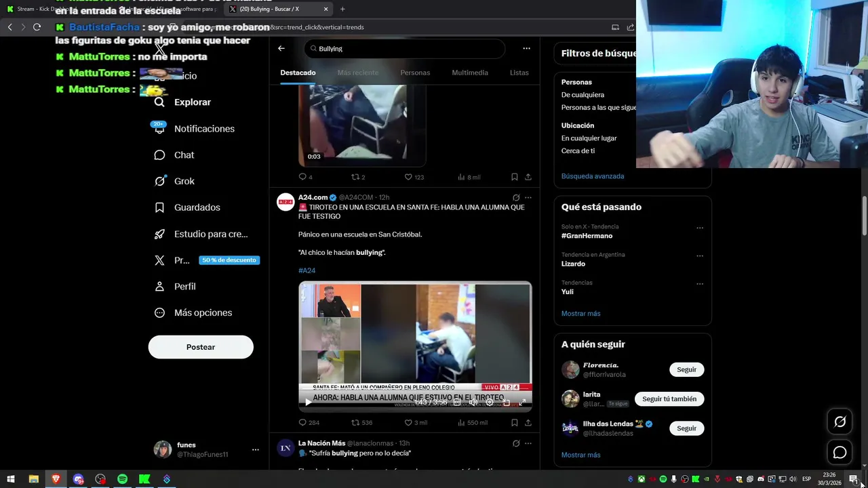Enter fullscreen on the A24 video
868x488 pixels.
point(522,402)
